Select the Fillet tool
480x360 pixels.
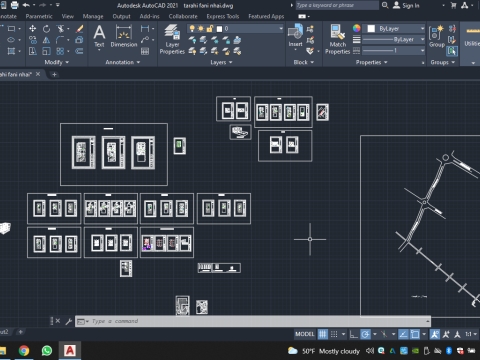(x=60, y=40)
